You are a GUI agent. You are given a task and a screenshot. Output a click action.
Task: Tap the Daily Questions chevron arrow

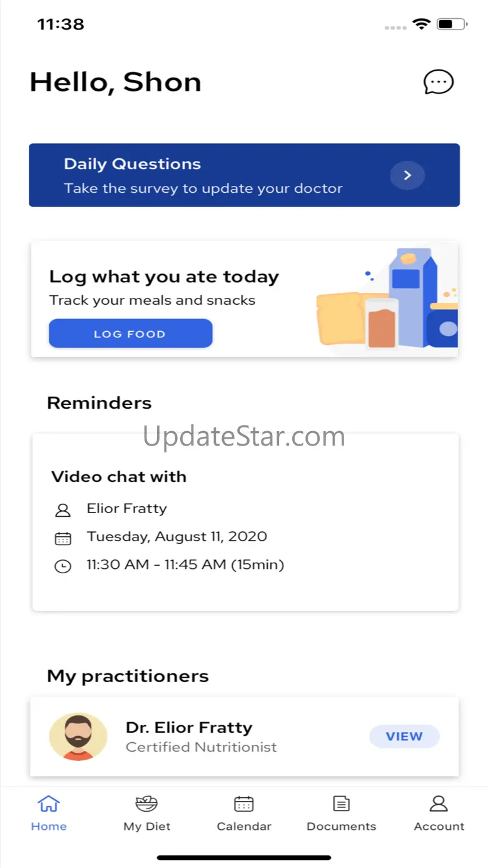pyautogui.click(x=407, y=176)
